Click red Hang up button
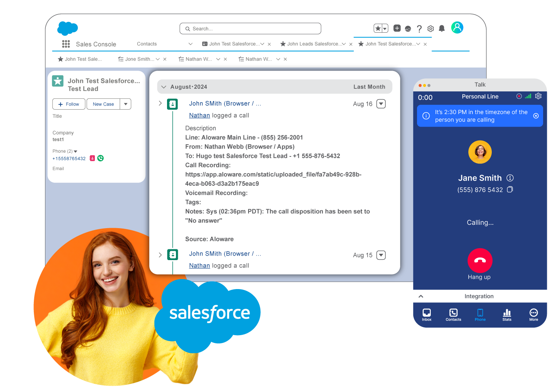Viewport: 558px width, 392px height. point(480,260)
